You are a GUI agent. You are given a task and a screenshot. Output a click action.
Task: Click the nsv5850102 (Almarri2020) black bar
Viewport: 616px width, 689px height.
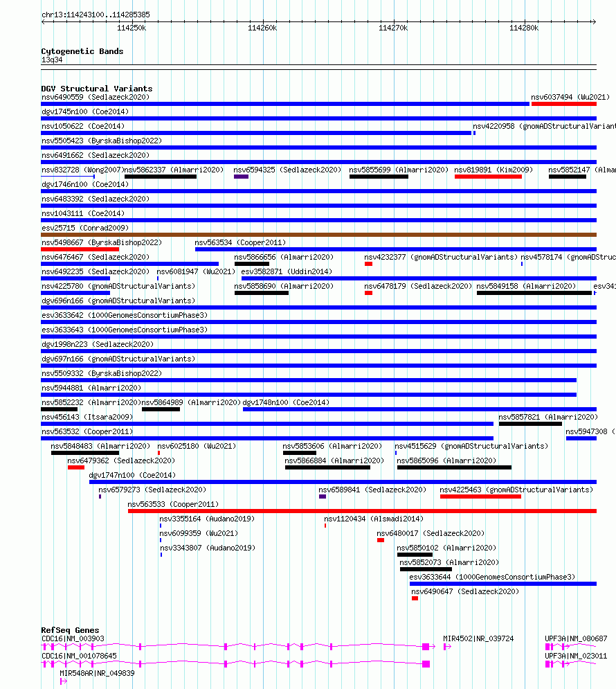(415, 555)
